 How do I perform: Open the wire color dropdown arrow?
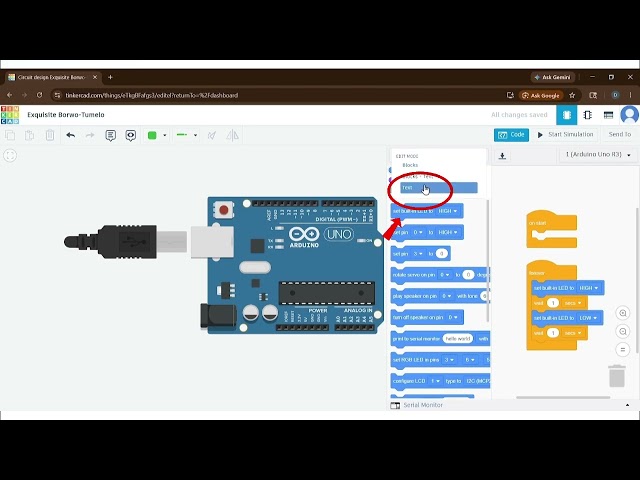[164, 136]
